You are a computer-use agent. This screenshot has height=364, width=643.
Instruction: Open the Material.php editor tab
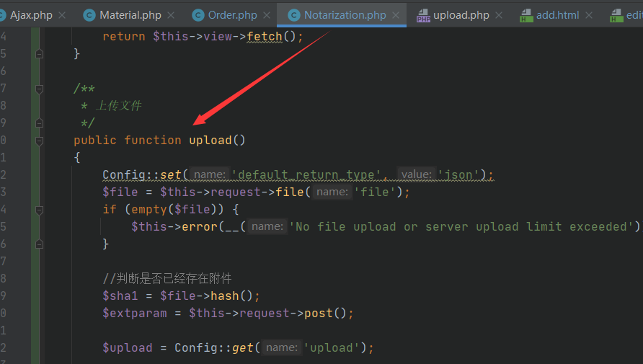pos(130,15)
